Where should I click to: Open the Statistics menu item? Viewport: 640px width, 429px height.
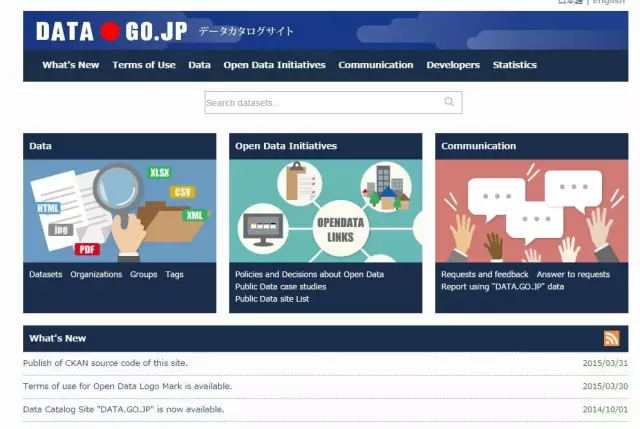coord(514,65)
